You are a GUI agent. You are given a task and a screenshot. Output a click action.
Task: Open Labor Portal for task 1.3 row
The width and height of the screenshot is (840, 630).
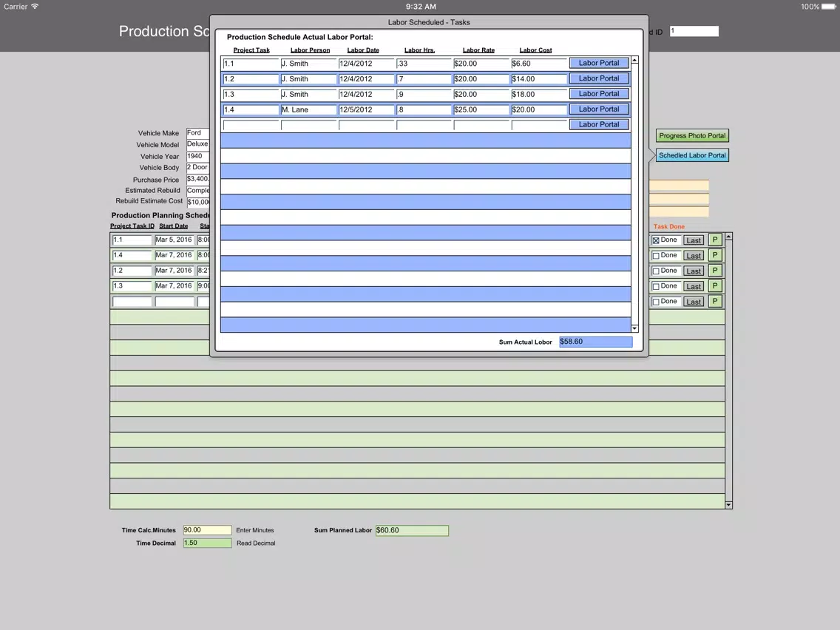coord(598,94)
